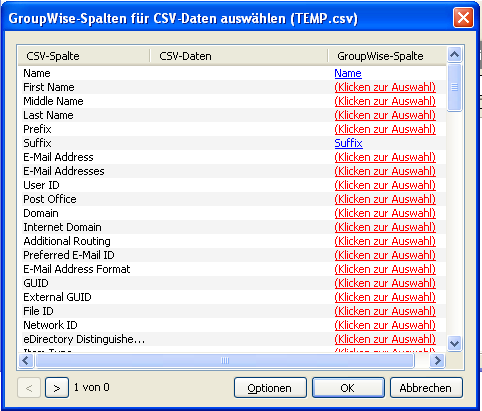Choose GroupWise column for Preferred E-Mail ID row
482x411 pixels.
[x=385, y=255]
